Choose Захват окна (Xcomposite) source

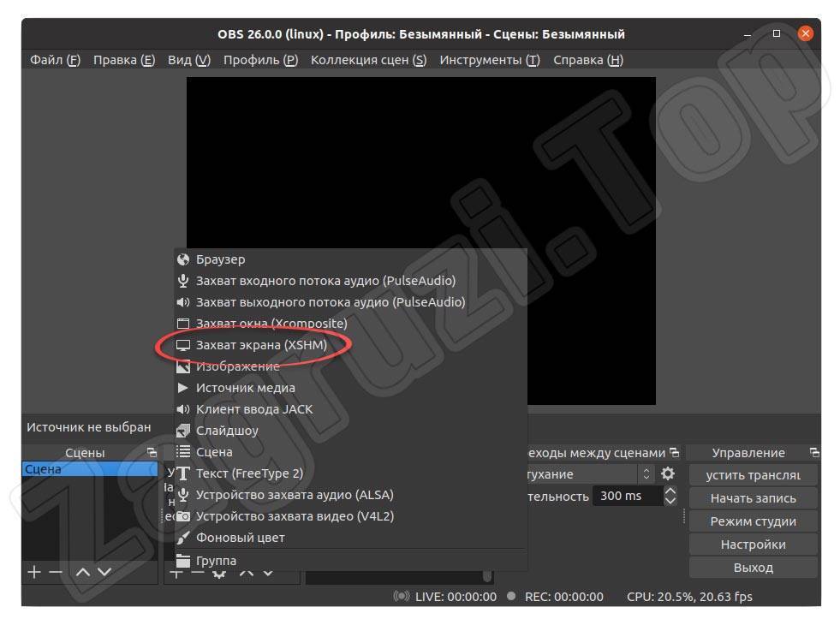pos(350,324)
